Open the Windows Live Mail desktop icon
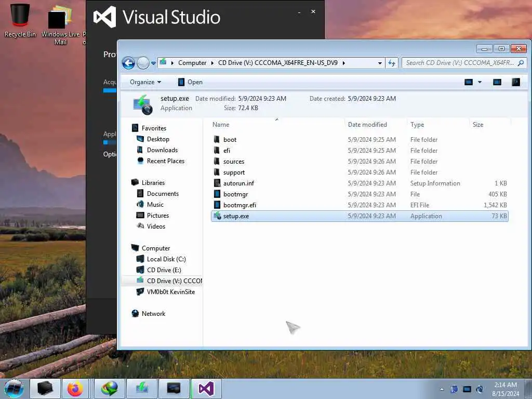 pos(60,24)
